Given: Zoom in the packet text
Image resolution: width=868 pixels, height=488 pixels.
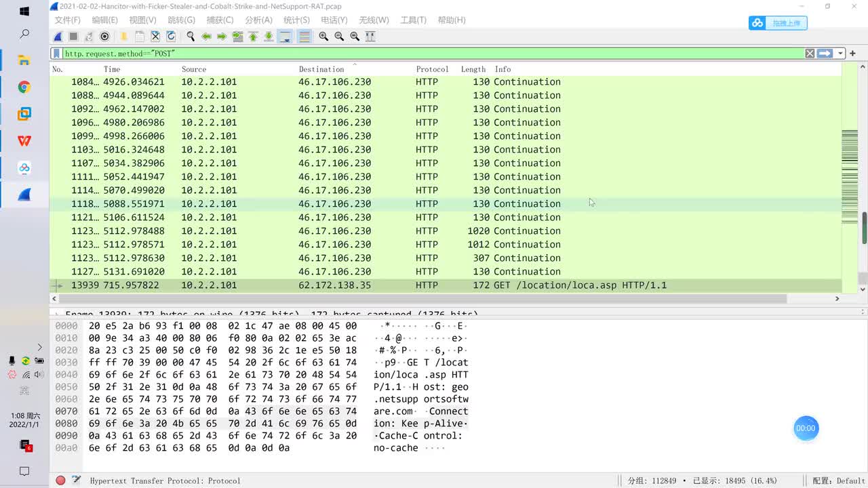Looking at the screenshot, I should (x=323, y=37).
